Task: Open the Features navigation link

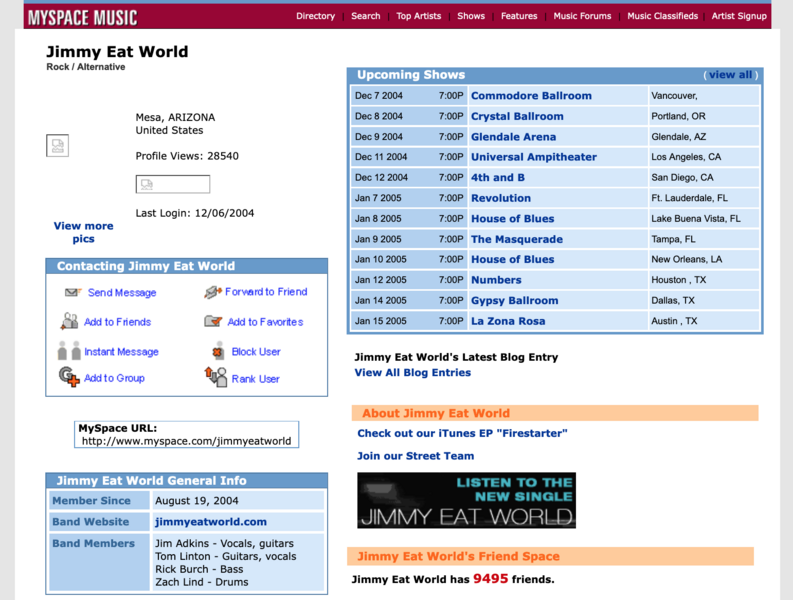Action: [519, 16]
